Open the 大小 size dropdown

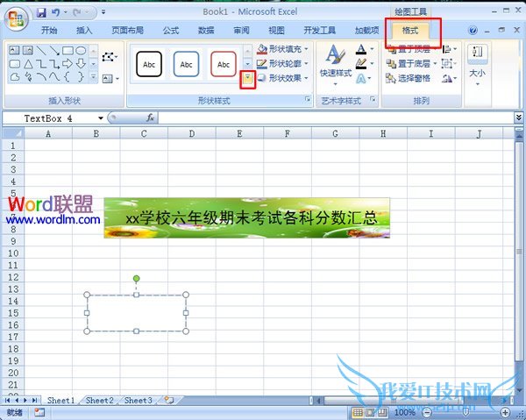478,66
